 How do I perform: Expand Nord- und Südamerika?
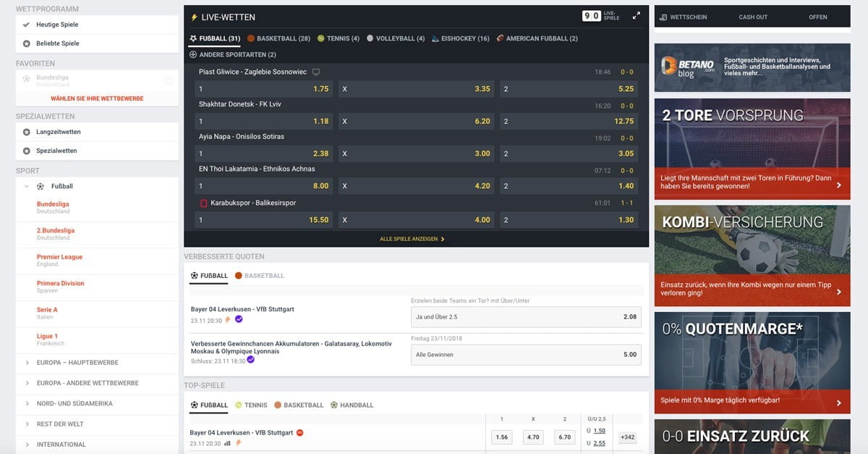[x=27, y=403]
